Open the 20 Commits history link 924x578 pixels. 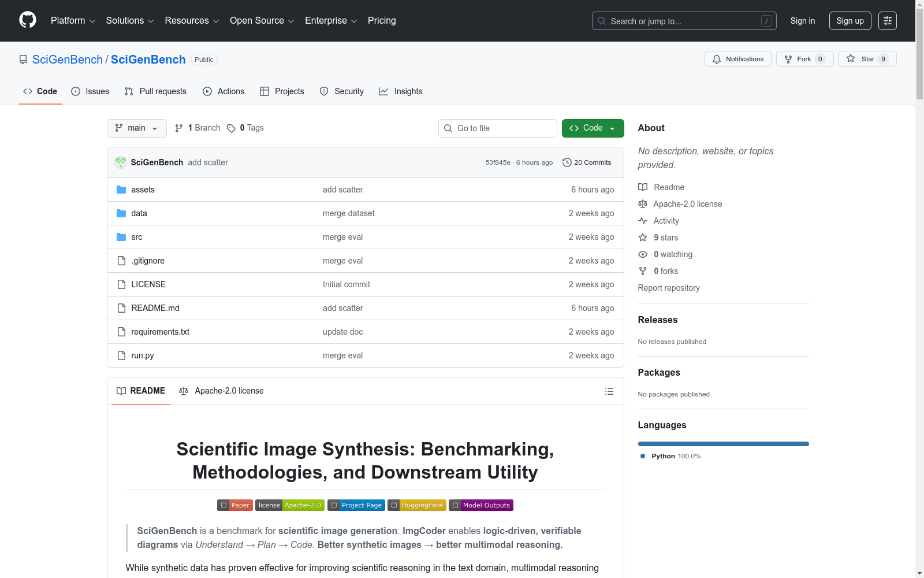click(x=587, y=162)
